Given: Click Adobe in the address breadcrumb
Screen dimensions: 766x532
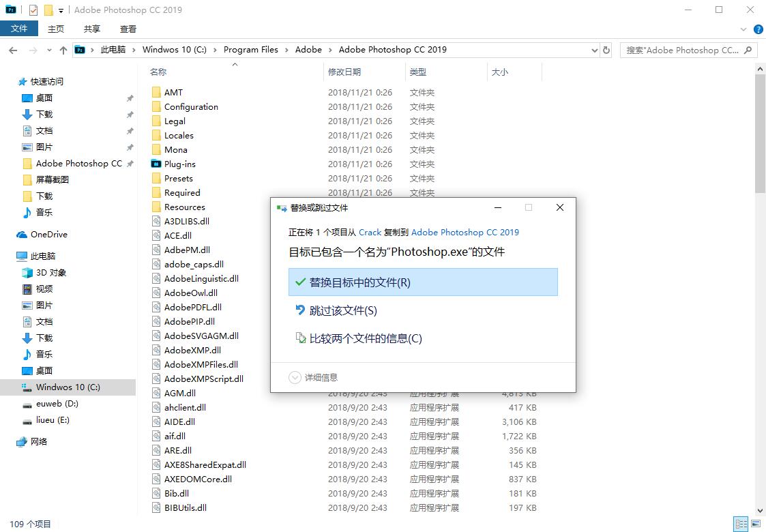Looking at the screenshot, I should (x=308, y=49).
